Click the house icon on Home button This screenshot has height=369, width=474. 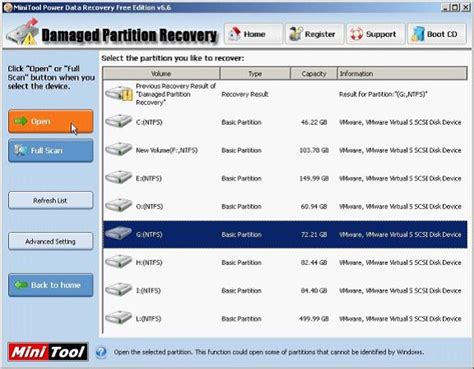pos(235,34)
